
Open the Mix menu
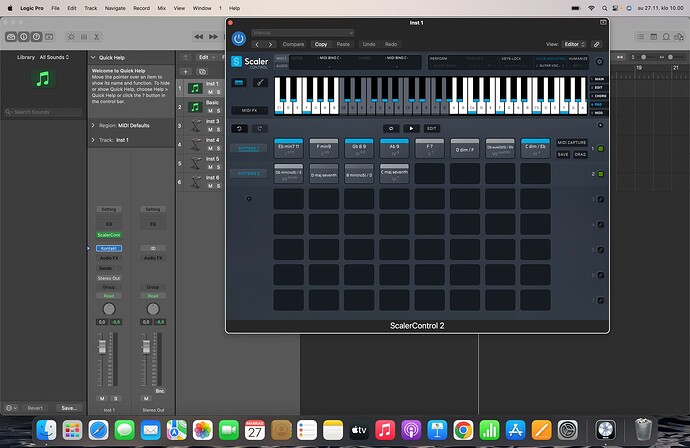tap(161, 8)
